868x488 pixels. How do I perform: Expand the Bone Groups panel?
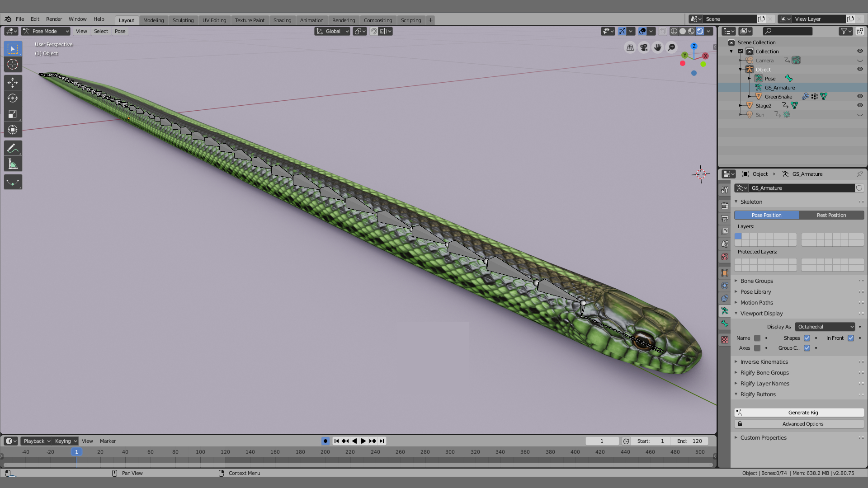757,281
